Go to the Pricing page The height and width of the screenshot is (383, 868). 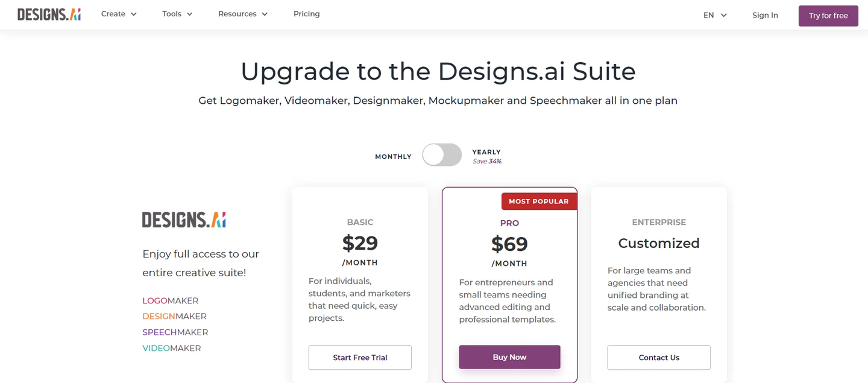307,14
